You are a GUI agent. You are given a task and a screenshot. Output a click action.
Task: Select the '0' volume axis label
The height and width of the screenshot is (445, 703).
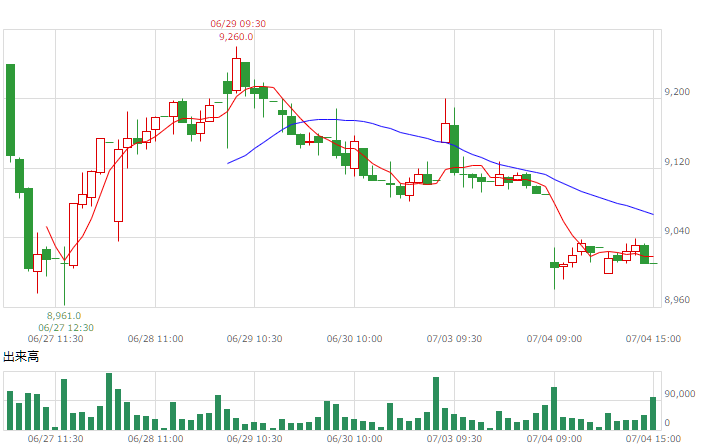(x=667, y=423)
